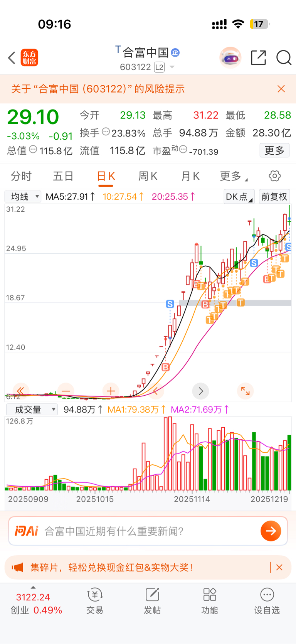This screenshot has width=296, height=644.
Task: Open the AI robot assistant avatar
Action: (x=230, y=58)
